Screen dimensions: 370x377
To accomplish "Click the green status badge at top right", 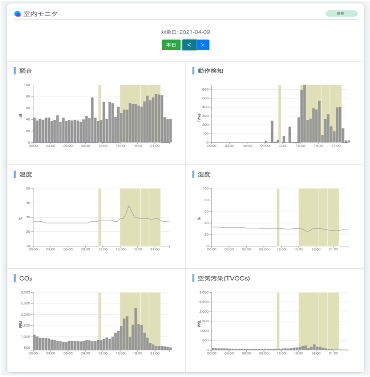I will [x=341, y=14].
